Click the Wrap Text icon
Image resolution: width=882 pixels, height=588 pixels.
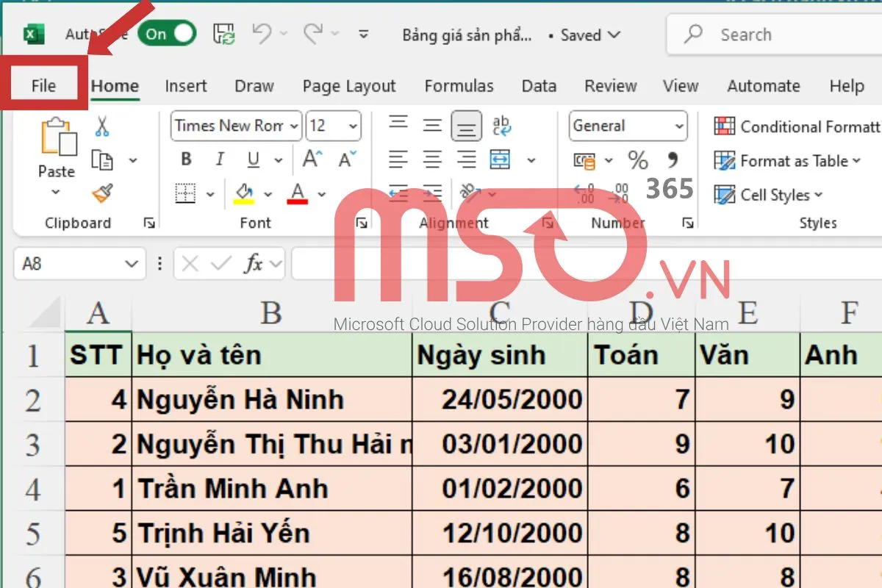[502, 126]
